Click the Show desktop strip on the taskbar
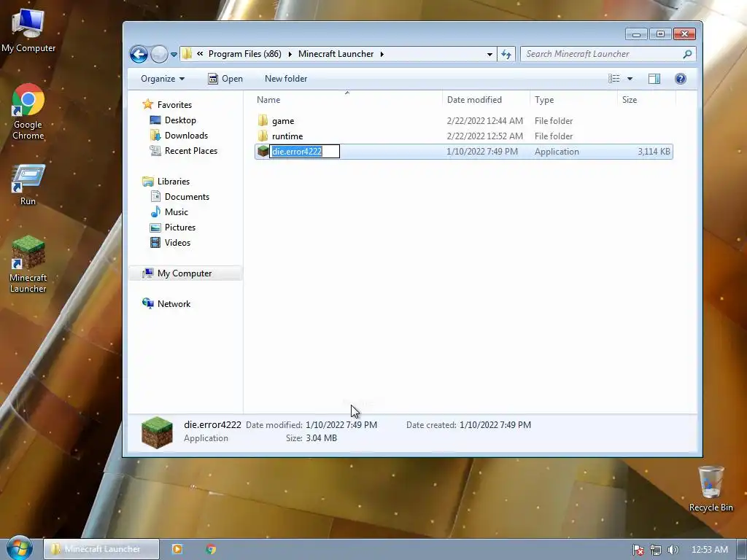Viewport: 747px width, 560px height. 741,549
